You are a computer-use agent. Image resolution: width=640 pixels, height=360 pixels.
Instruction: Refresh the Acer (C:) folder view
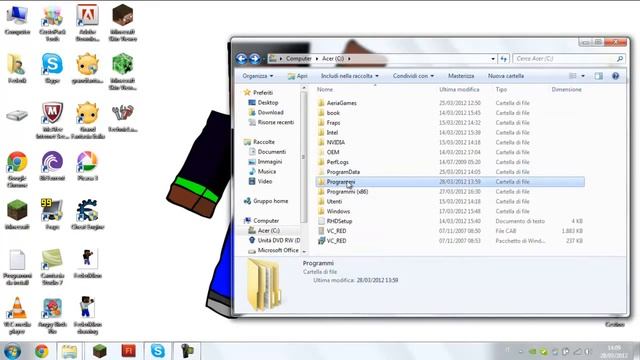[x=504, y=59]
